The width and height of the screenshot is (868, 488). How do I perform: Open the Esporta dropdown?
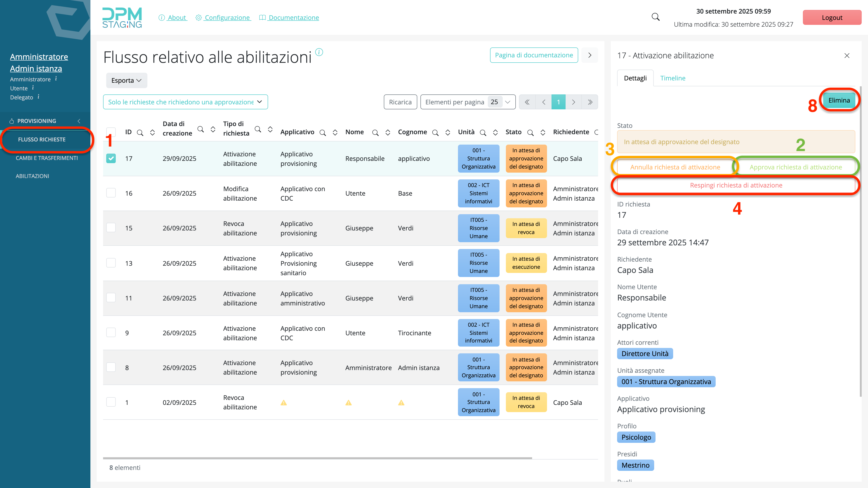[x=126, y=80]
